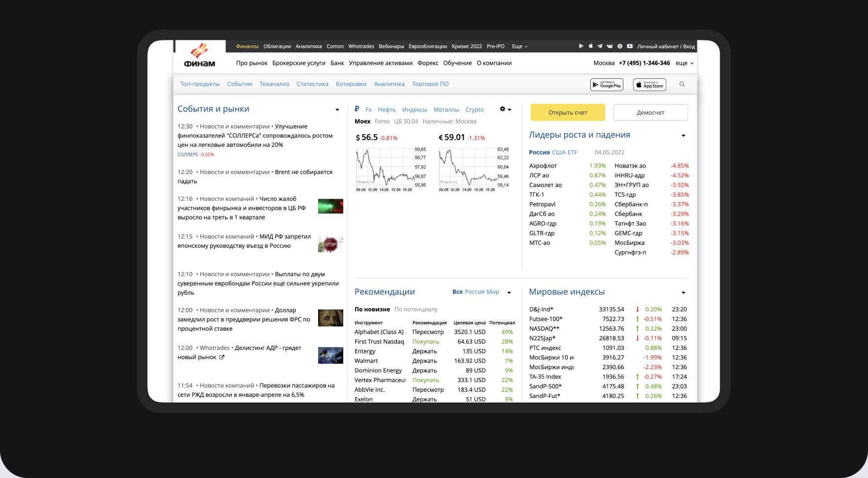The image size is (868, 478).
Task: Click the search magnifier icon
Action: tap(682, 84)
